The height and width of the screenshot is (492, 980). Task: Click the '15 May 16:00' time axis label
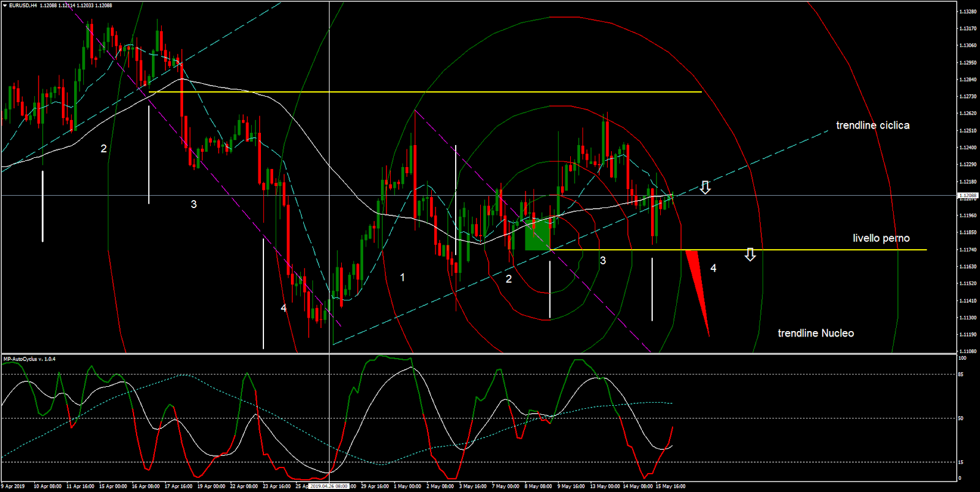tap(670, 486)
